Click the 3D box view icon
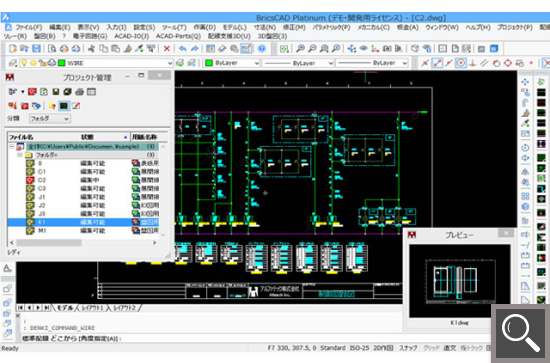Screen dimensions: 550x363 (x=415, y=48)
